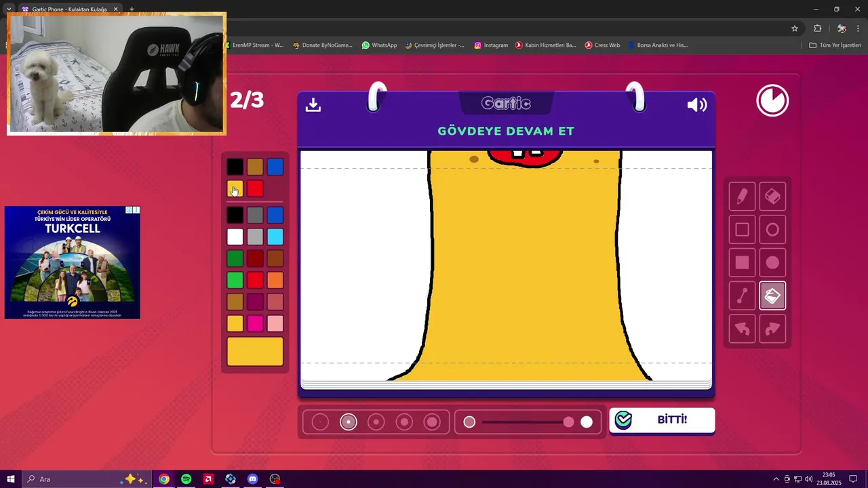Select the second brush size
Screen dimensions: 868x488
[x=349, y=422]
